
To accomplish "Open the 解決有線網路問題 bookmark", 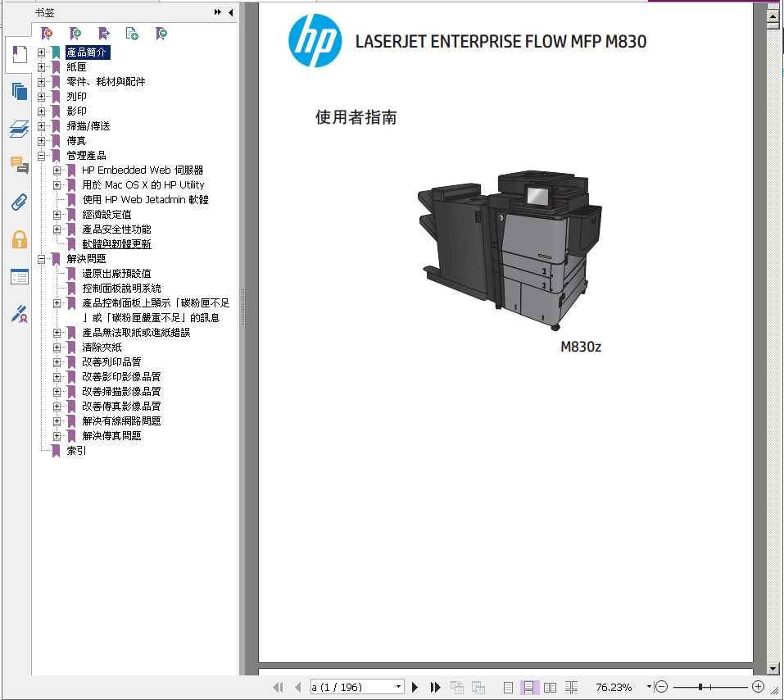I will pos(121,420).
